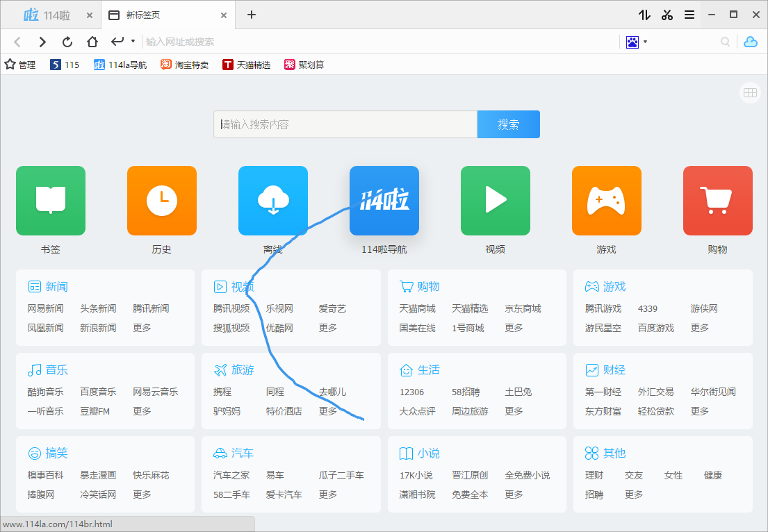Open the 天猫商城 link

pos(417,308)
